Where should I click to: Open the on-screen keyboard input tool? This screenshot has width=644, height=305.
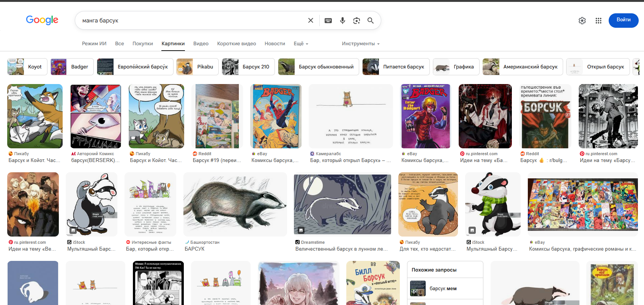pos(328,21)
